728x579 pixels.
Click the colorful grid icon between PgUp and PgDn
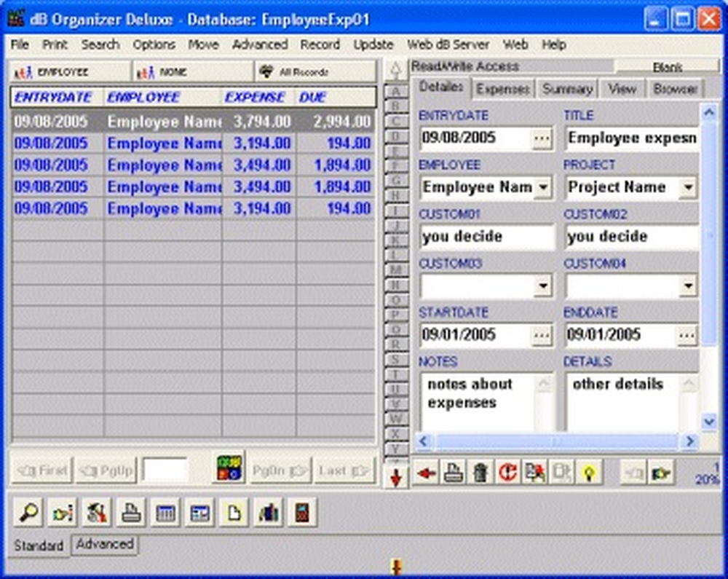click(229, 468)
